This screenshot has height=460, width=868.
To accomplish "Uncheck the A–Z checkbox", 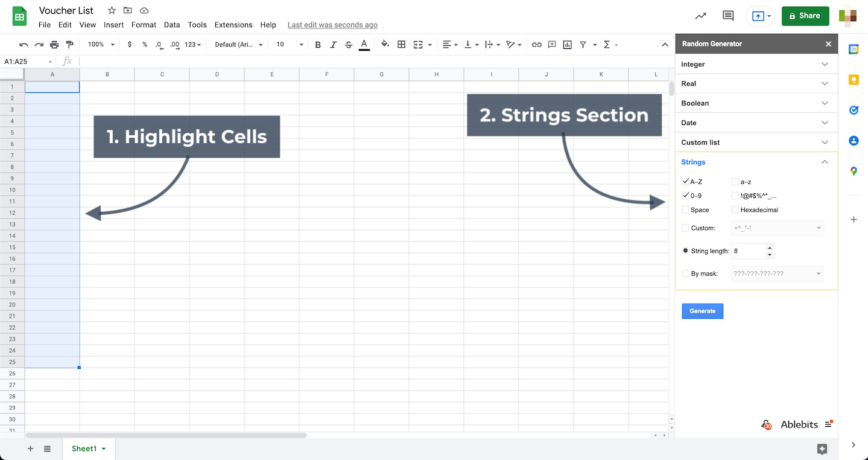I will (x=685, y=181).
